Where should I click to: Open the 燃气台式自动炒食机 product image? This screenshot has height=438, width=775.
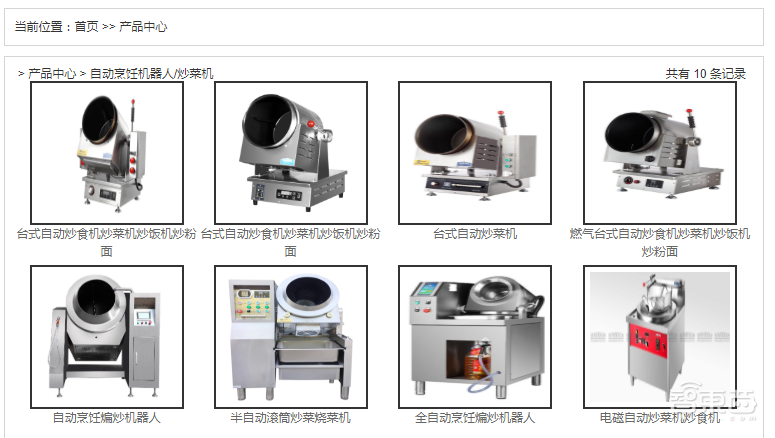pyautogui.click(x=660, y=153)
